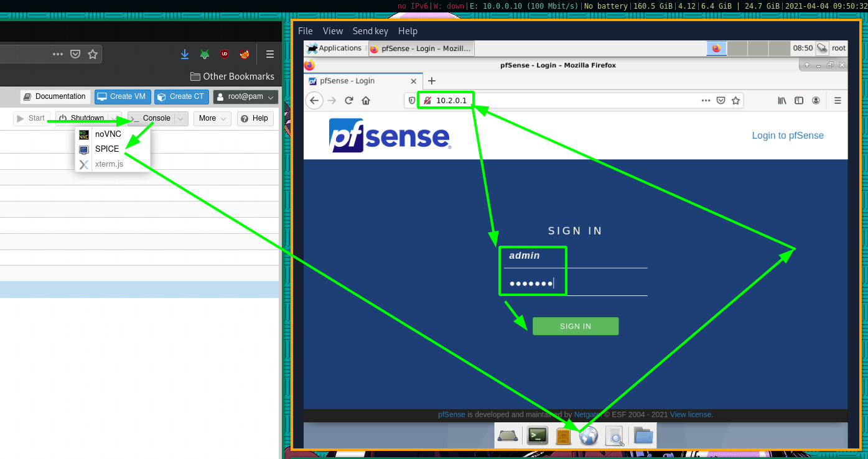Open Proxmox Documentation
868x459 pixels.
[x=55, y=96]
